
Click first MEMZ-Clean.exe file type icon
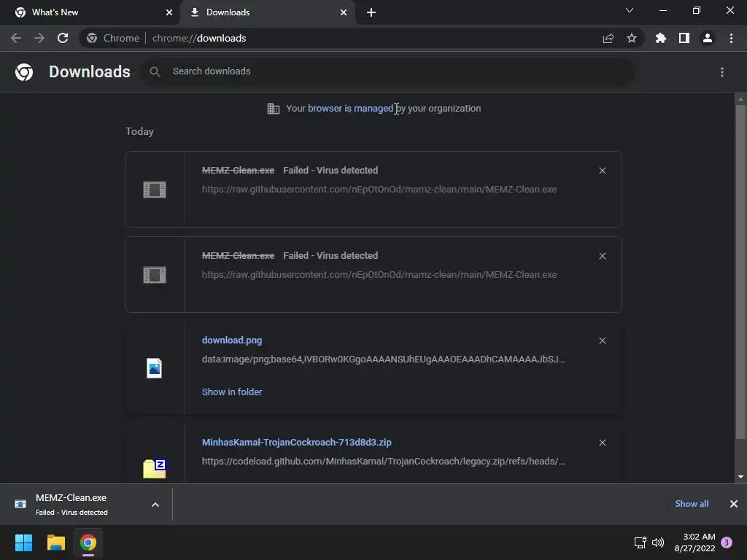pos(155,190)
